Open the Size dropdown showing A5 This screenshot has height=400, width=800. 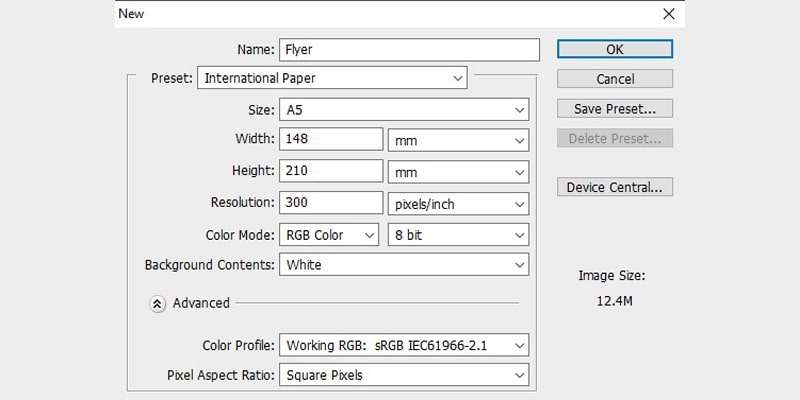(x=404, y=110)
